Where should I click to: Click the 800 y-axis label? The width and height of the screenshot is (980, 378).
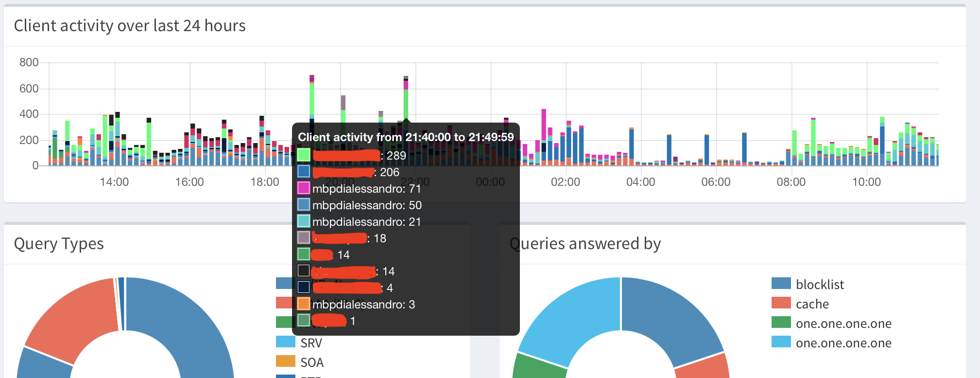[29, 62]
